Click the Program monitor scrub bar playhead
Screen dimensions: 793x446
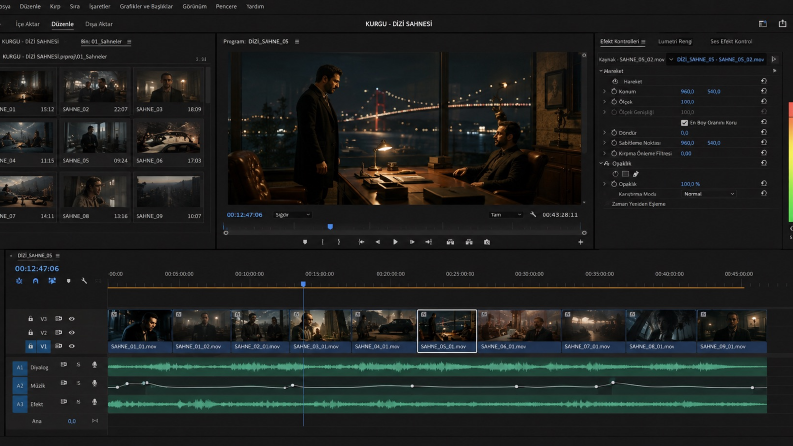coord(330,227)
